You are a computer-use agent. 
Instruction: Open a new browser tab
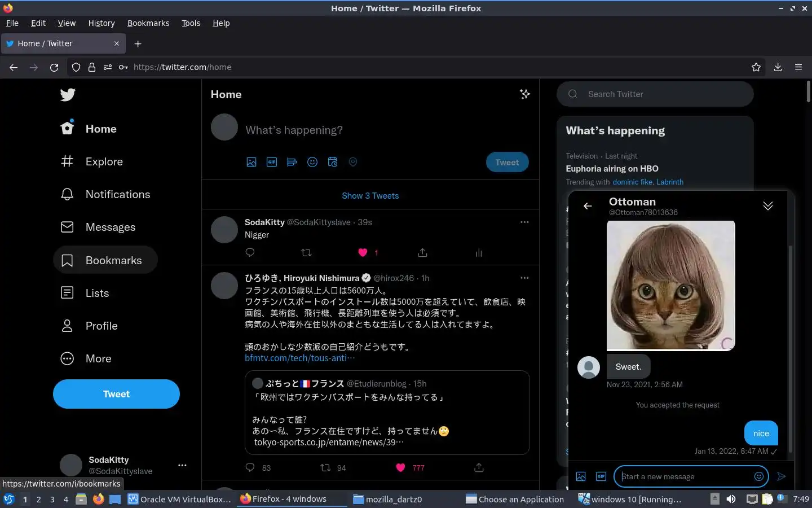point(138,43)
